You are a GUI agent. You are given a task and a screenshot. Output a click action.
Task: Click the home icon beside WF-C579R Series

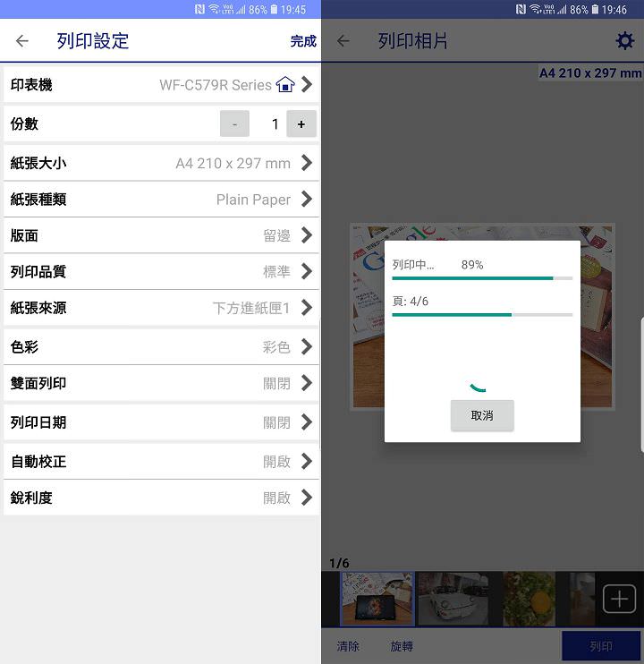tap(285, 85)
